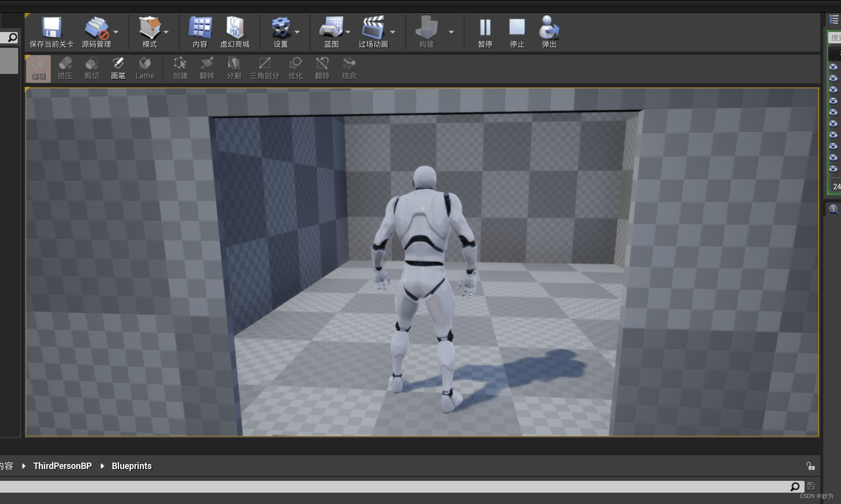
Task: Open details panel search info icon
Action: point(834,209)
